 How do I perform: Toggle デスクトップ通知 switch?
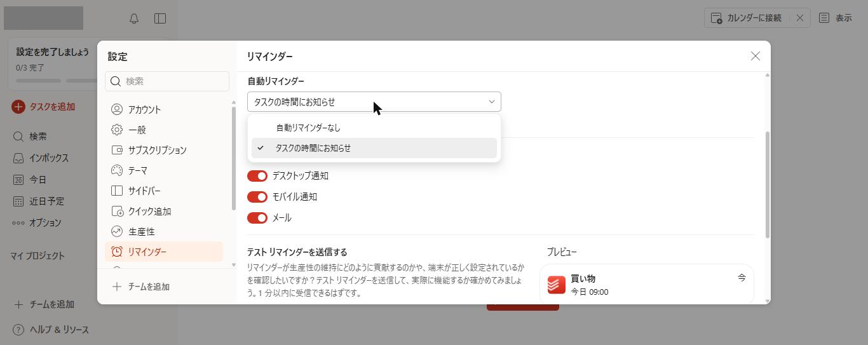(x=257, y=176)
